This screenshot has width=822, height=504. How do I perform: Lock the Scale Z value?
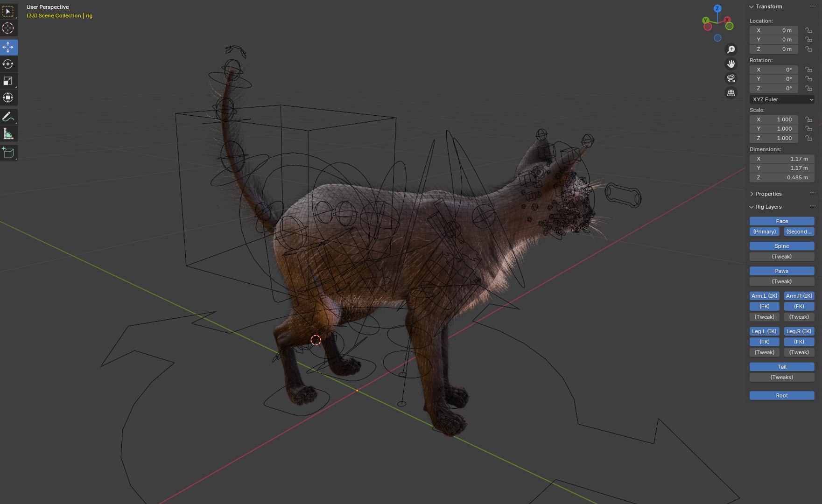coord(809,138)
